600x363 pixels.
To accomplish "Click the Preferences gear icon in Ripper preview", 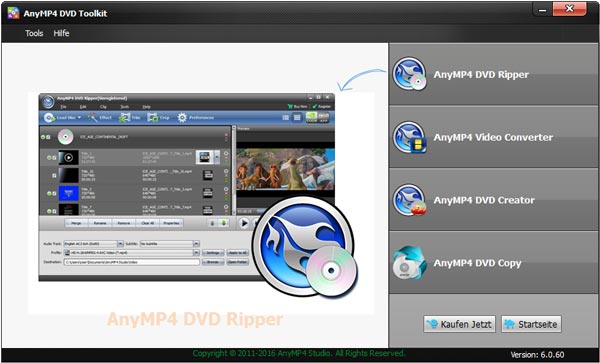I will (x=182, y=117).
